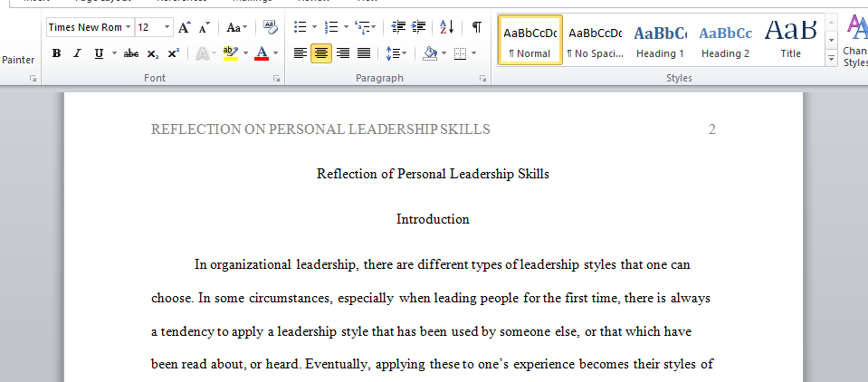The image size is (868, 382).
Task: Apply the No Spacing style
Action: pos(595,41)
